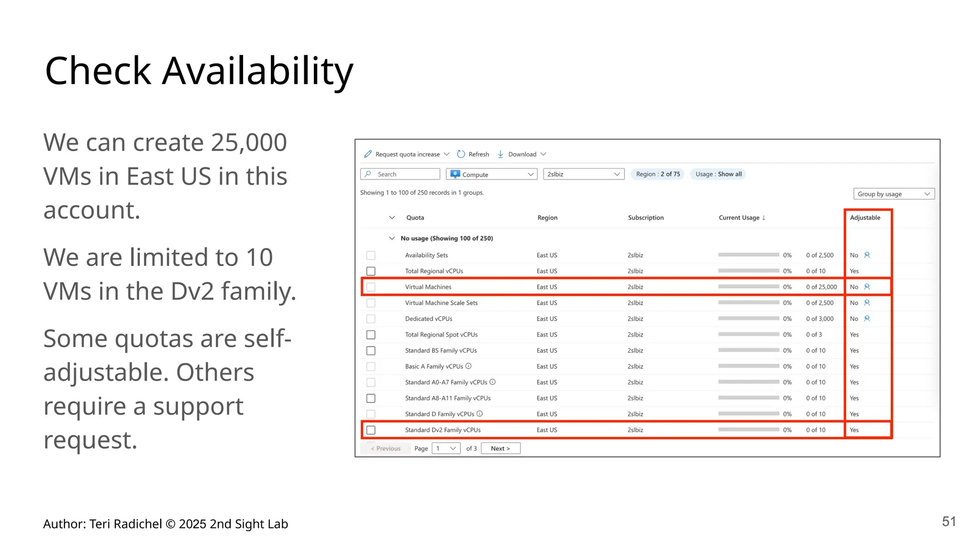980x551 pixels.
Task: Click the Refresh circular arrow icon
Action: (x=461, y=154)
